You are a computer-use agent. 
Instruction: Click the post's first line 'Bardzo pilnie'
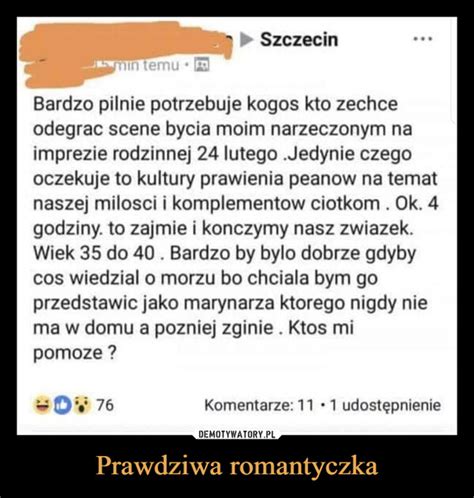pos(89,105)
